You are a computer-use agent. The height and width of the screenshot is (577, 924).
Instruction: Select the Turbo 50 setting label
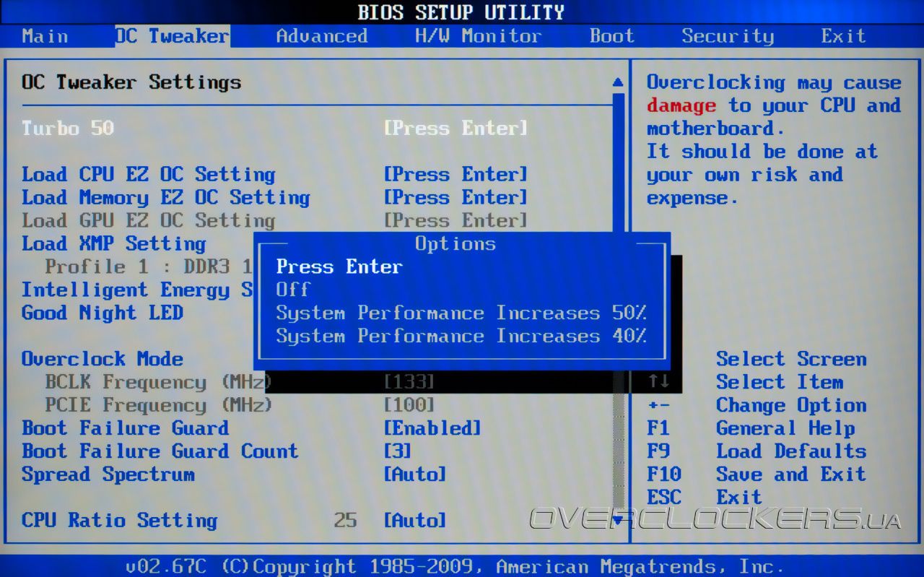68,129
